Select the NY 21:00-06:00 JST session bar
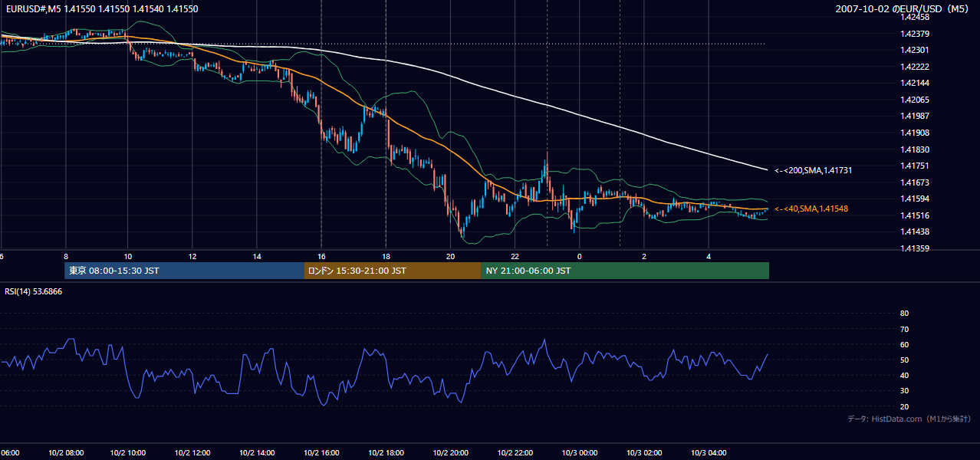Image resolution: width=980 pixels, height=460 pixels. tap(625, 271)
